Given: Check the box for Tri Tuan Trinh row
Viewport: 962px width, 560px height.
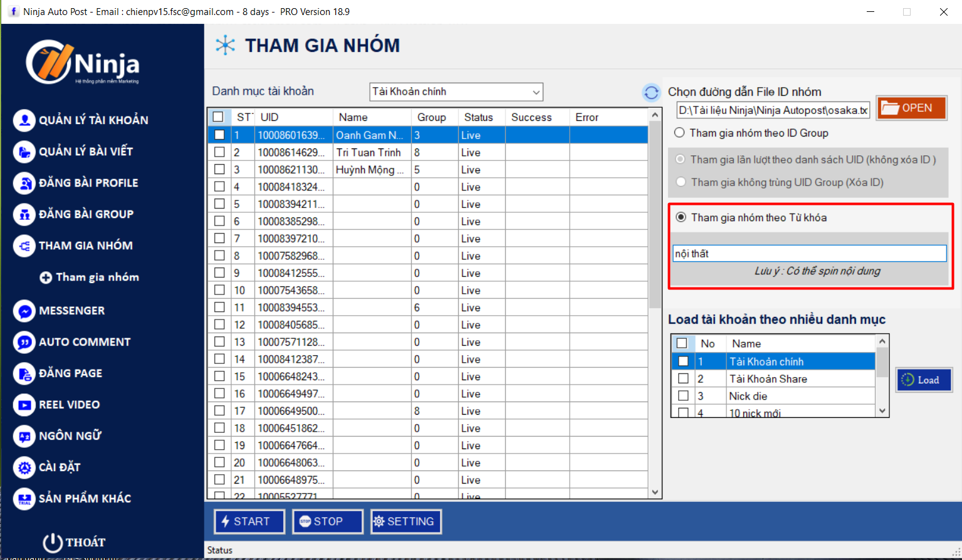Looking at the screenshot, I should click(x=219, y=152).
